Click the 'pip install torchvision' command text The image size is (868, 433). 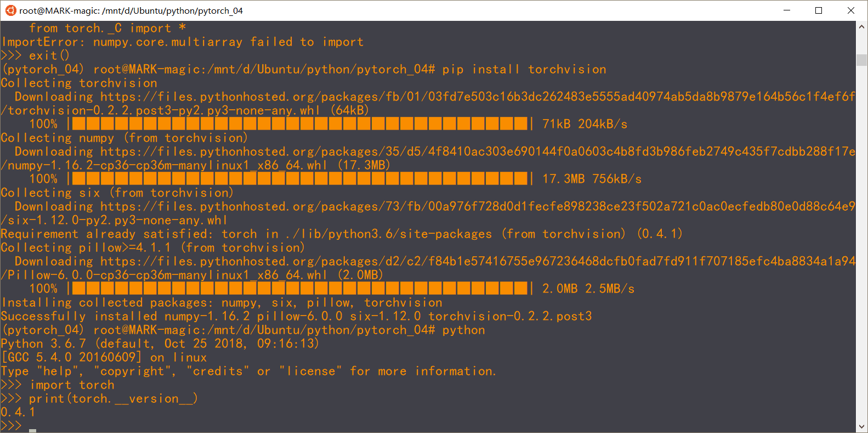(524, 69)
